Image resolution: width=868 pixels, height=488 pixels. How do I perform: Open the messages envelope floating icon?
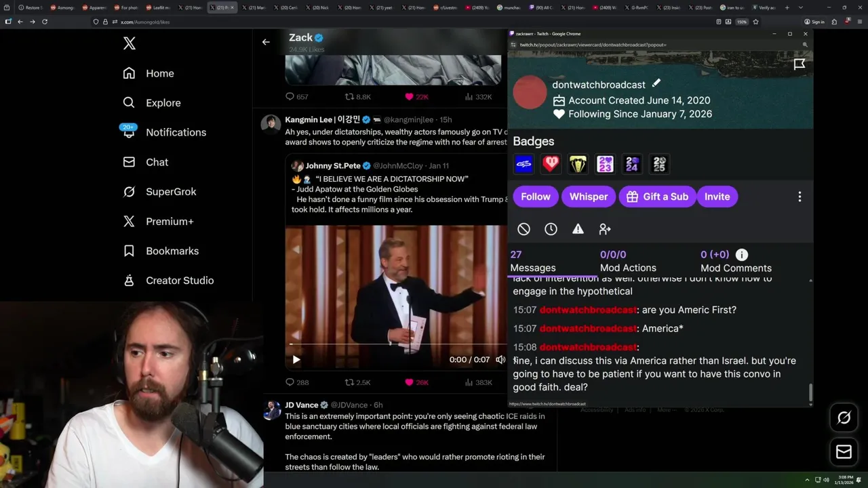click(x=844, y=451)
